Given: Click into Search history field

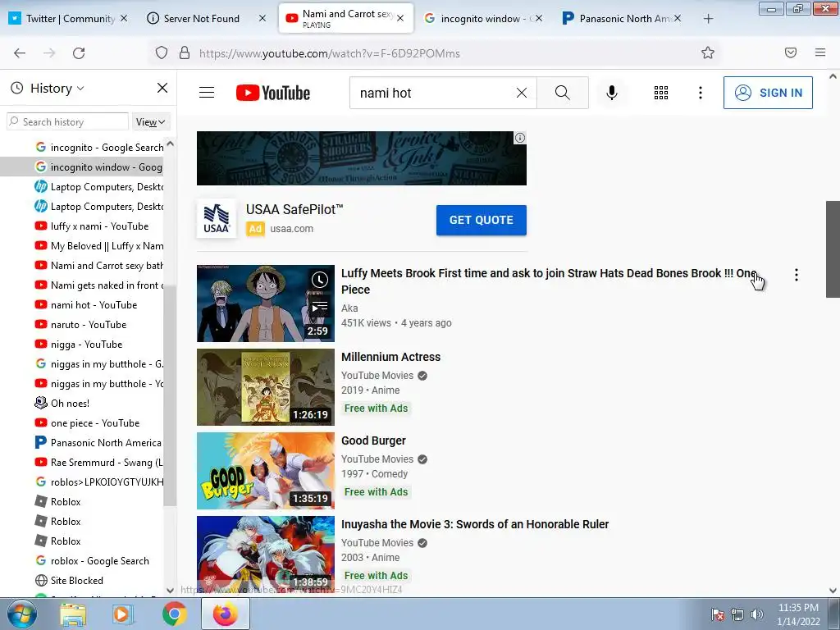Looking at the screenshot, I should tap(67, 121).
